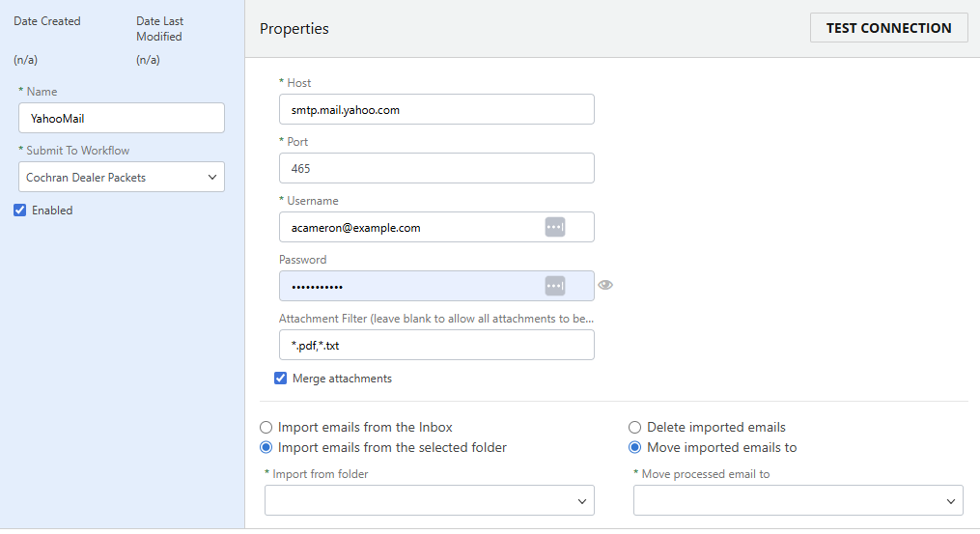Toggle the Merge attachments checkbox
Screen dimensions: 980x534
tap(281, 379)
